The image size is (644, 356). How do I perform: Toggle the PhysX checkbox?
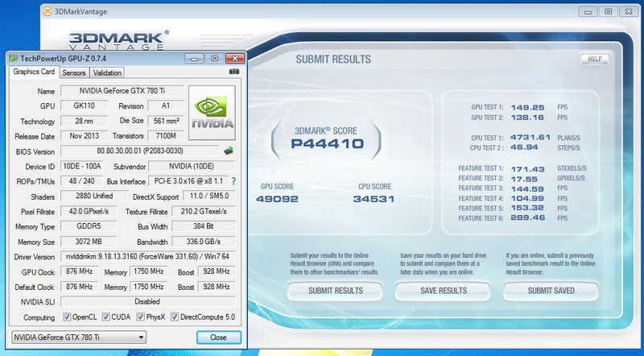tap(140, 317)
